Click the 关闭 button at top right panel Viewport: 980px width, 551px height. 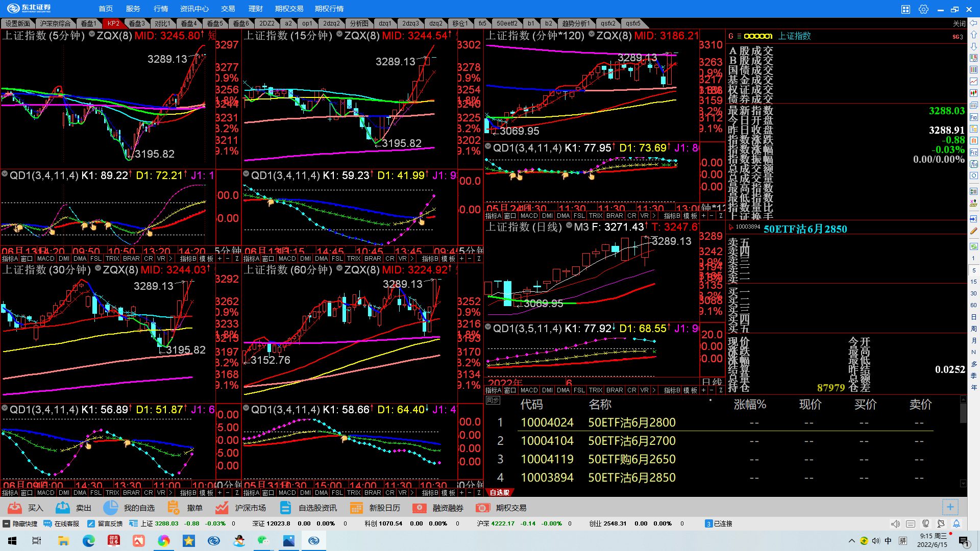tap(959, 23)
